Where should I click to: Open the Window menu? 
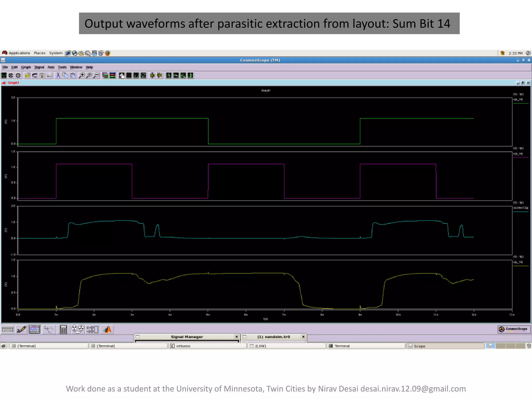pos(76,67)
